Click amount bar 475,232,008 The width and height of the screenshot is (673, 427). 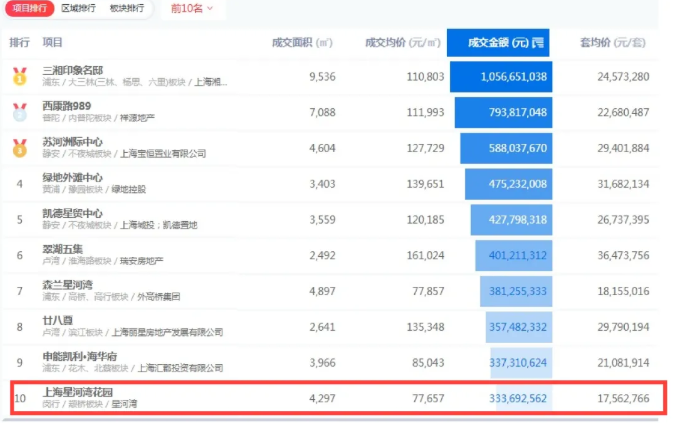coord(509,184)
